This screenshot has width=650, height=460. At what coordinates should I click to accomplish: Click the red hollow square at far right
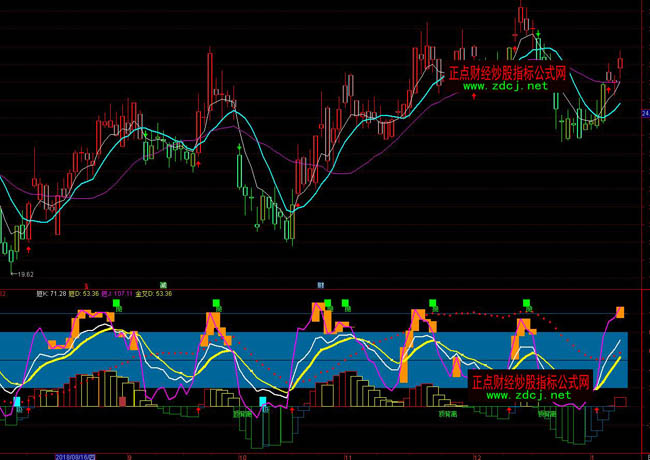620,402
